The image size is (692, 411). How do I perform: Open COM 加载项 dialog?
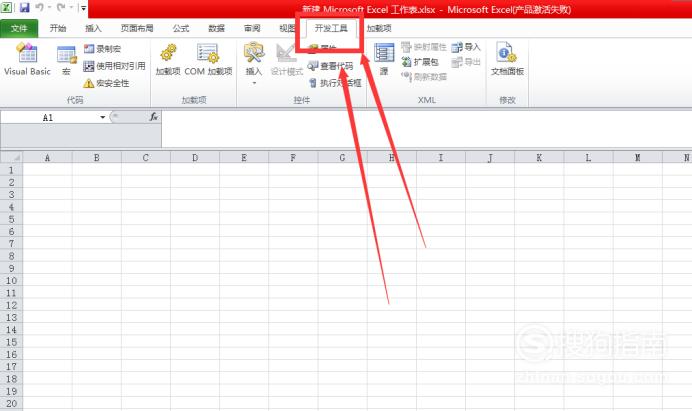coord(208,60)
